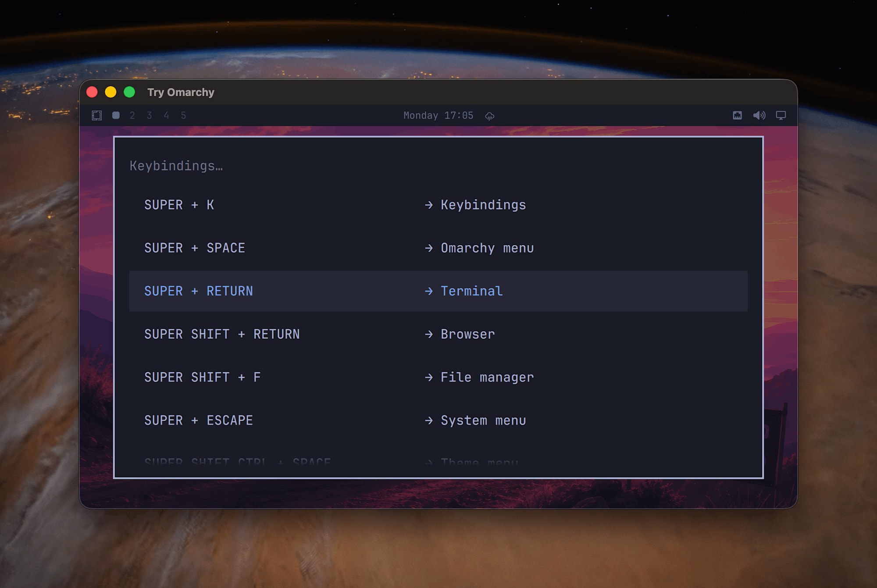Choose the highlighted SUPER + RETURN Terminal row
This screenshot has width=877, height=588.
point(438,291)
